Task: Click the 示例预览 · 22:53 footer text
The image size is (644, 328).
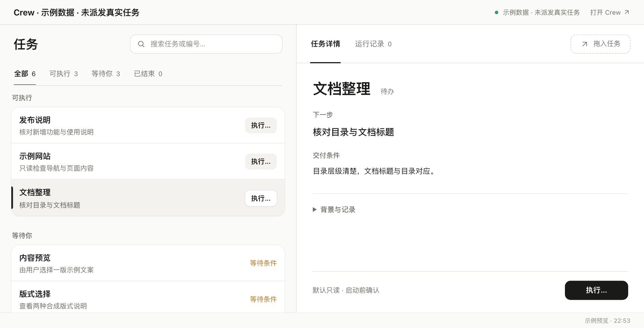Action: pyautogui.click(x=607, y=321)
